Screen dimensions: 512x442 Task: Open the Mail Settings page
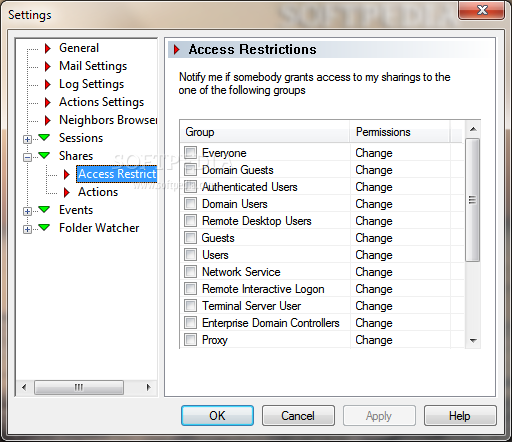pos(93,66)
